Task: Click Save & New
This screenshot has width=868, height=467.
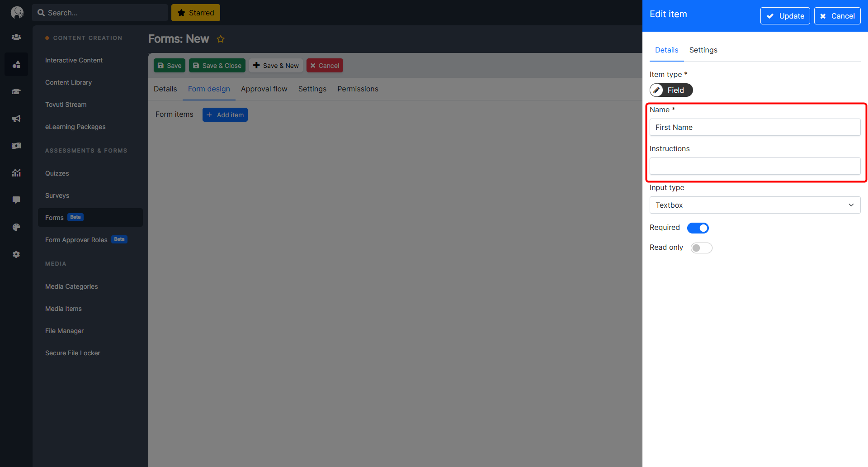Action: point(276,66)
